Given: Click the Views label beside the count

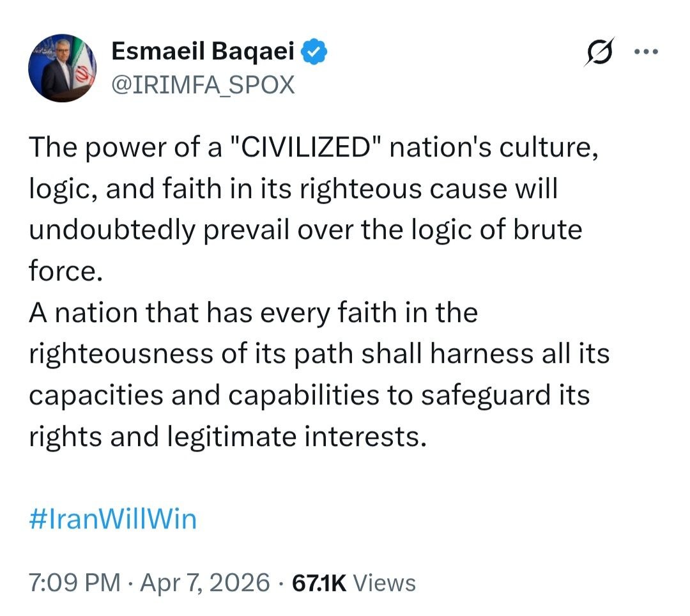Looking at the screenshot, I should tap(384, 582).
